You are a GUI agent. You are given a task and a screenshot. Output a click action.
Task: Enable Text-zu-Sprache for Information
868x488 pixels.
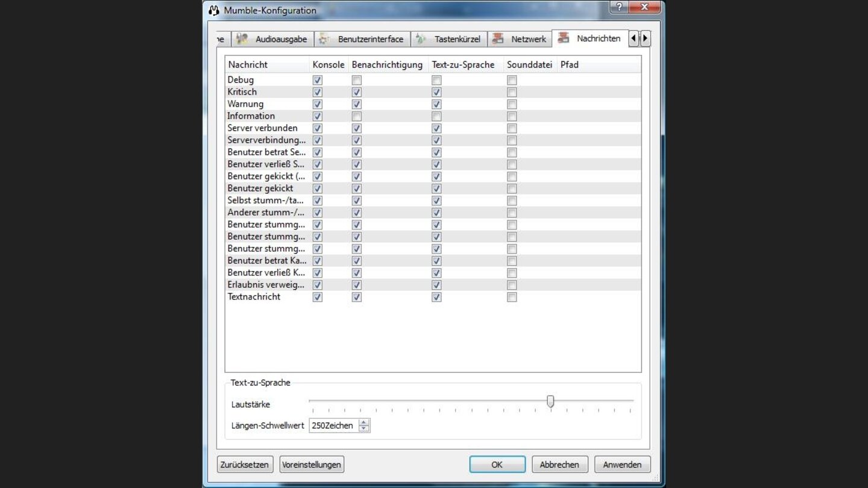tap(436, 116)
